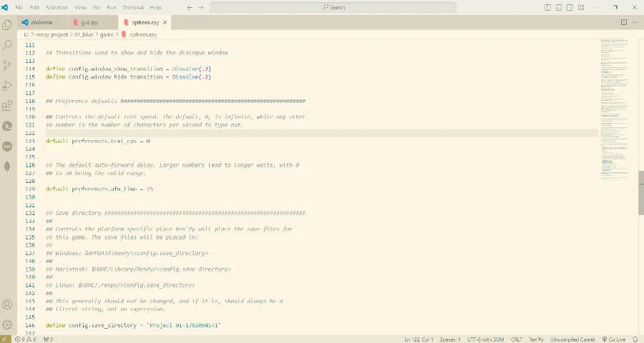
Task: Open the Explorer view in activity bar
Action: click(7, 24)
